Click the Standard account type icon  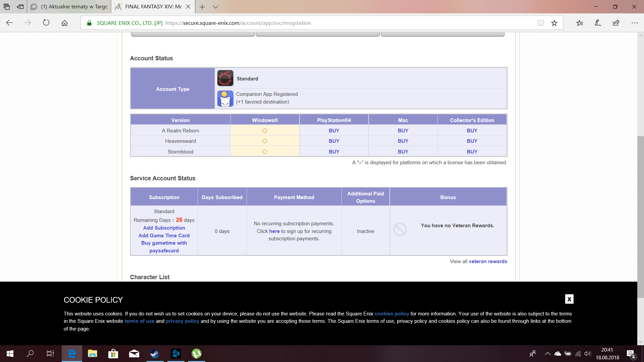point(225,78)
